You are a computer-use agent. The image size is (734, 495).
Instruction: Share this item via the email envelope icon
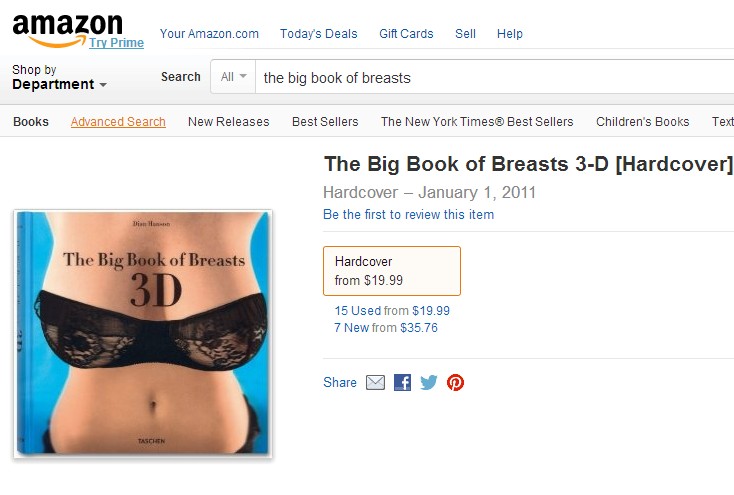(x=375, y=383)
